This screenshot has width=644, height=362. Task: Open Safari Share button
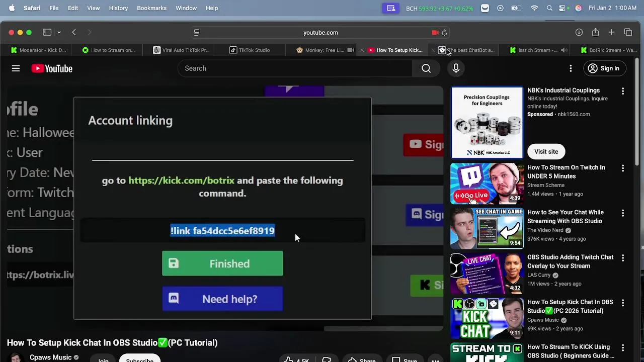tap(595, 32)
